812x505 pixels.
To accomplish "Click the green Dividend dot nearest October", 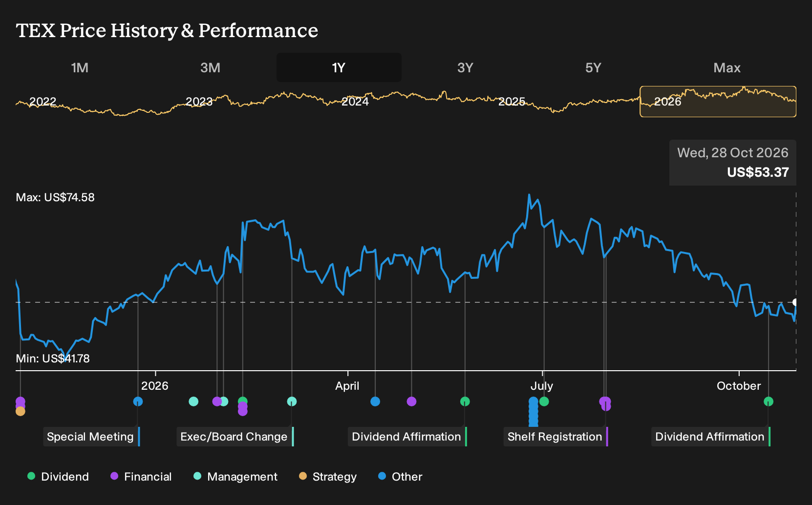I will click(769, 401).
